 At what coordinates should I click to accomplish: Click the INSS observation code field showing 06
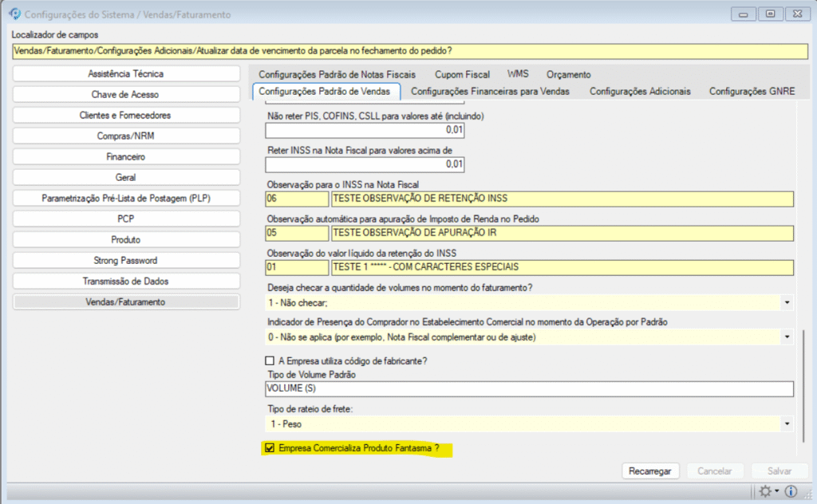pos(296,199)
